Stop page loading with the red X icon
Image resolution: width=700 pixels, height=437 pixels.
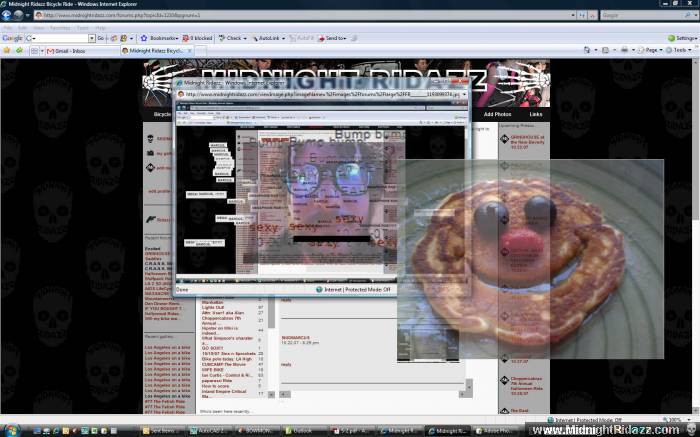[x=592, y=15]
